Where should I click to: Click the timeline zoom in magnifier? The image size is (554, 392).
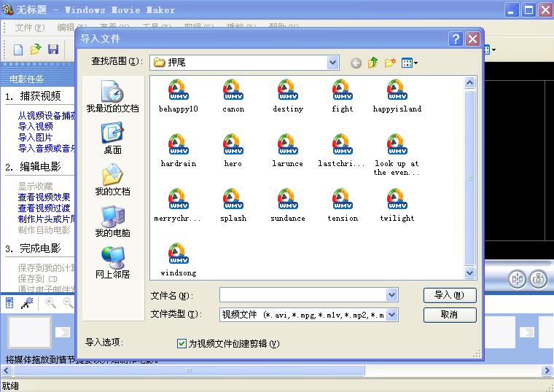coord(50,302)
